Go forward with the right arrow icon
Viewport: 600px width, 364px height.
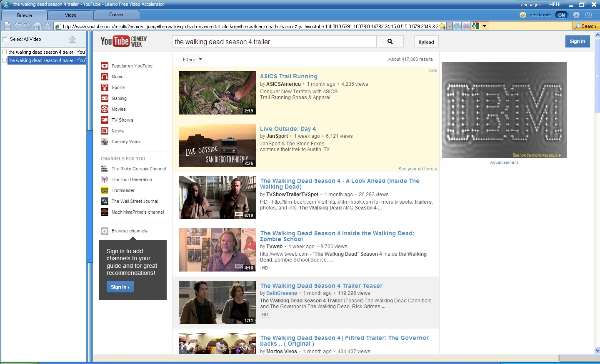(x=27, y=26)
